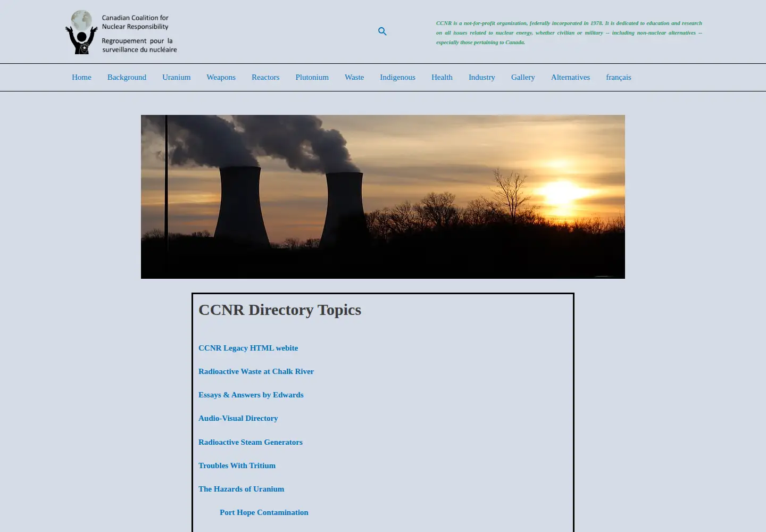
Task: Click the CCNR logo in the header
Action: tap(121, 32)
